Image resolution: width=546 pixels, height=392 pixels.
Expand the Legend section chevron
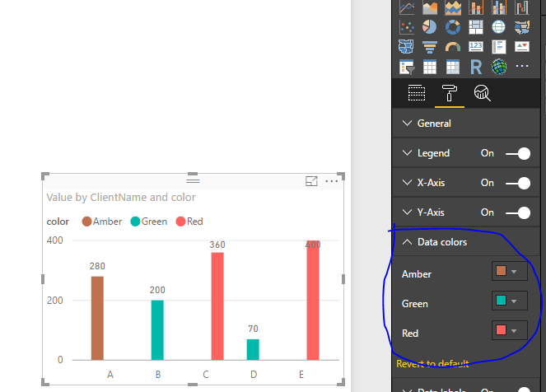click(407, 153)
